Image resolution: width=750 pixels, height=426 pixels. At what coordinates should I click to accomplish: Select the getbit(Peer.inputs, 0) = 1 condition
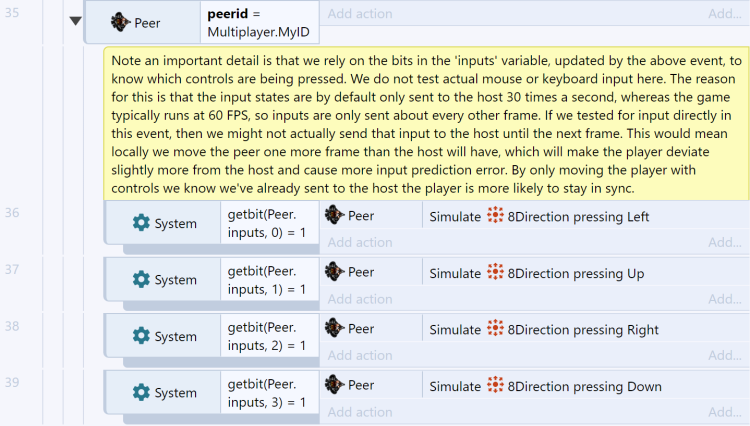269,223
